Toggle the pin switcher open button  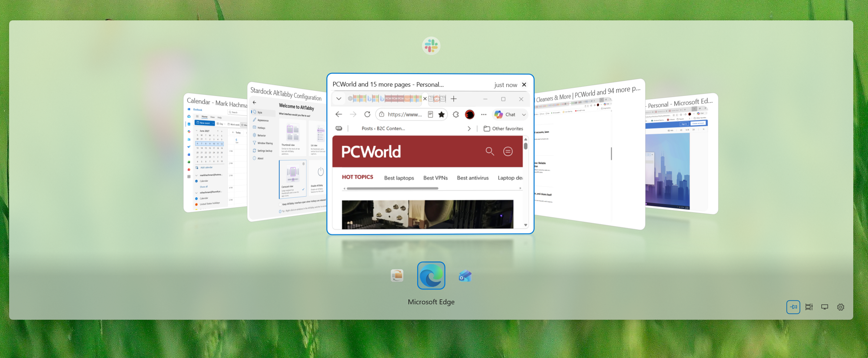(x=793, y=307)
